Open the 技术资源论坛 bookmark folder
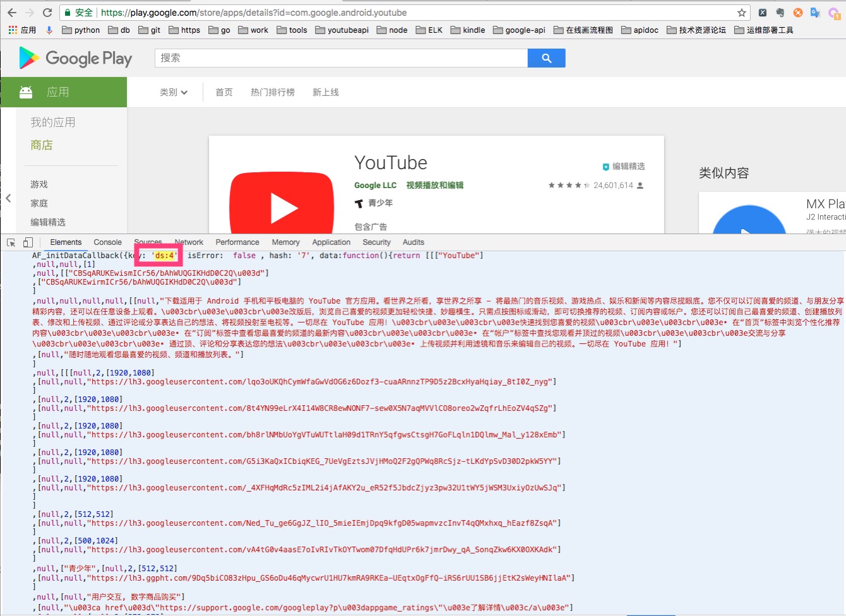846x616 pixels. pyautogui.click(x=696, y=30)
